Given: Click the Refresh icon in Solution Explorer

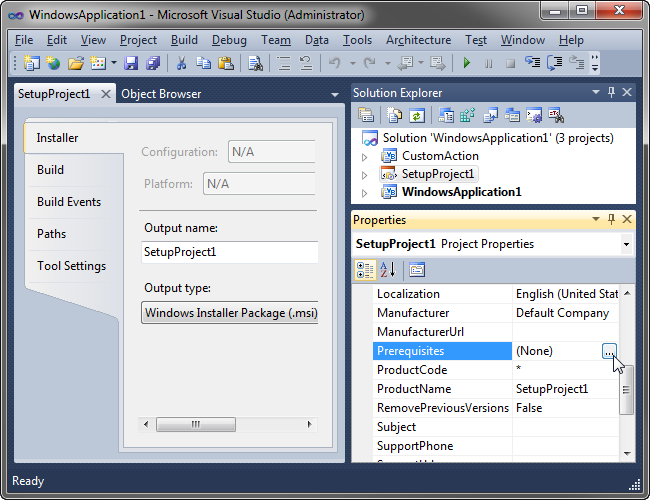Looking at the screenshot, I should point(417,115).
